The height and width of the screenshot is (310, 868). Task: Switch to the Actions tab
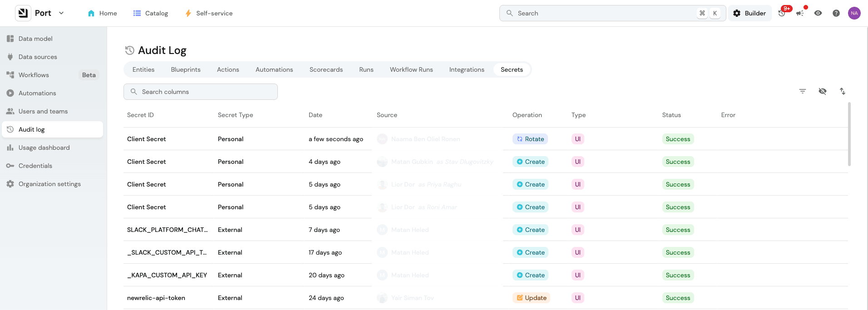(228, 69)
